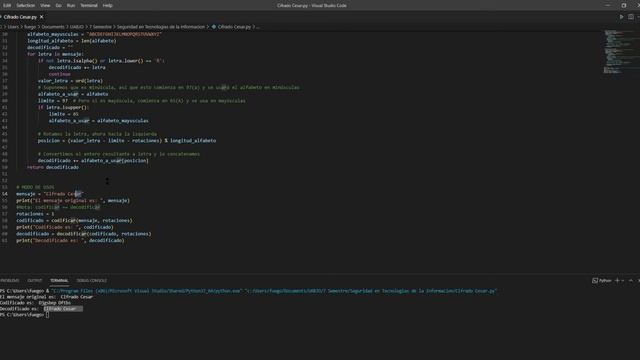This screenshot has height=360, width=640.
Task: Click the 'posicion =' calculation code line
Action: pyautogui.click(x=127, y=141)
